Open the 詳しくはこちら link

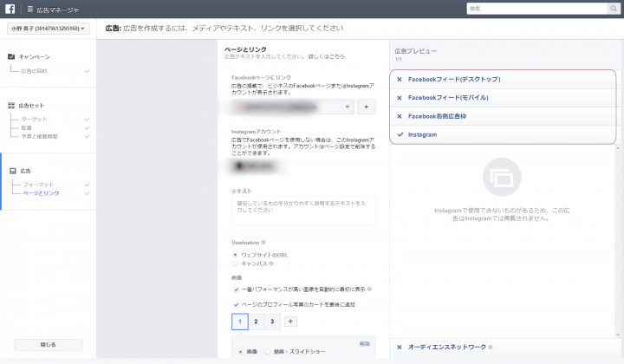point(327,57)
